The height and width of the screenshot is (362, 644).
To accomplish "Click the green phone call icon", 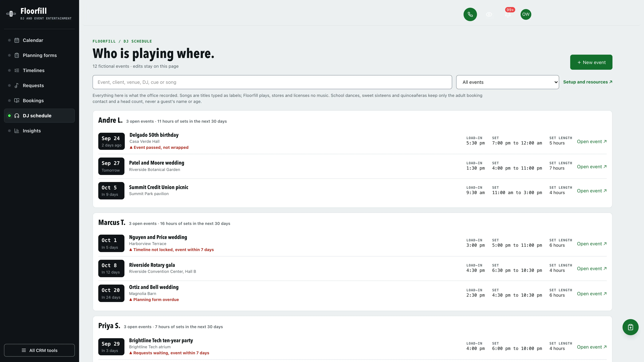I will 470,14.
